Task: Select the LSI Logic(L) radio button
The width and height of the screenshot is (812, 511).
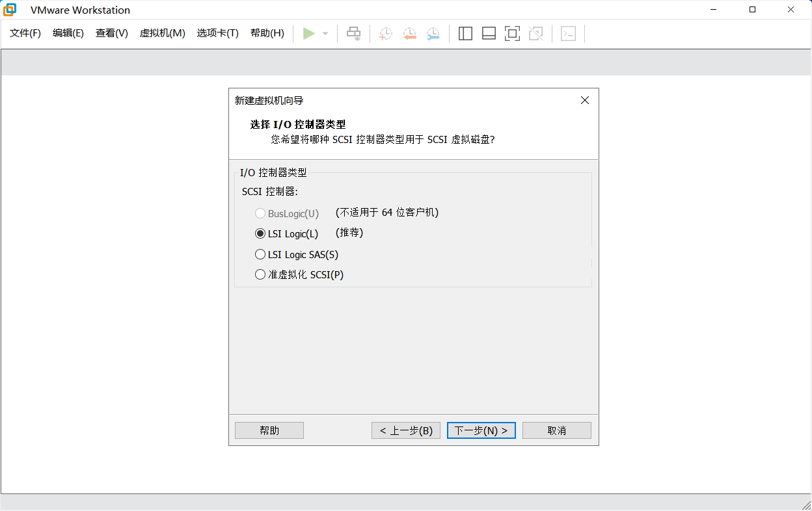Action: tap(260, 233)
